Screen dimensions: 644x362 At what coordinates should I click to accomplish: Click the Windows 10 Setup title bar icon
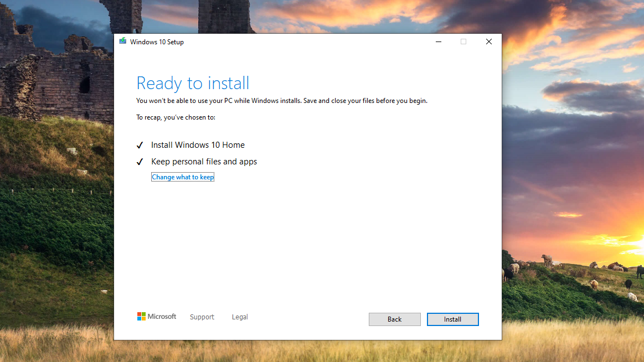point(122,41)
